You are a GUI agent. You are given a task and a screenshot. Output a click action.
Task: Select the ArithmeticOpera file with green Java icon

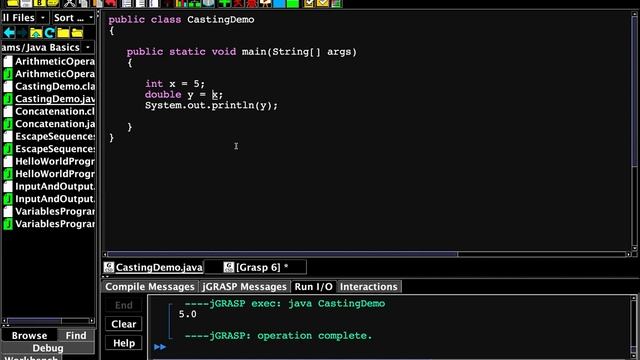point(49,74)
